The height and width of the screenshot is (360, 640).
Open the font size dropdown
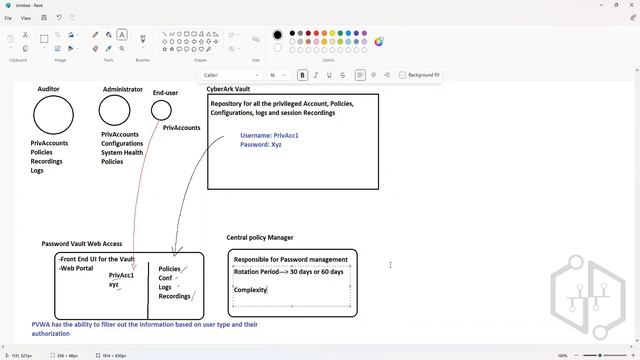[x=277, y=75]
